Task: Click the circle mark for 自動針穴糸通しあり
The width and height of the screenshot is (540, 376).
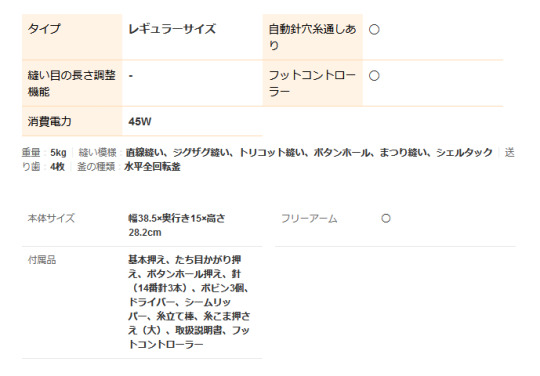Action: (374, 29)
